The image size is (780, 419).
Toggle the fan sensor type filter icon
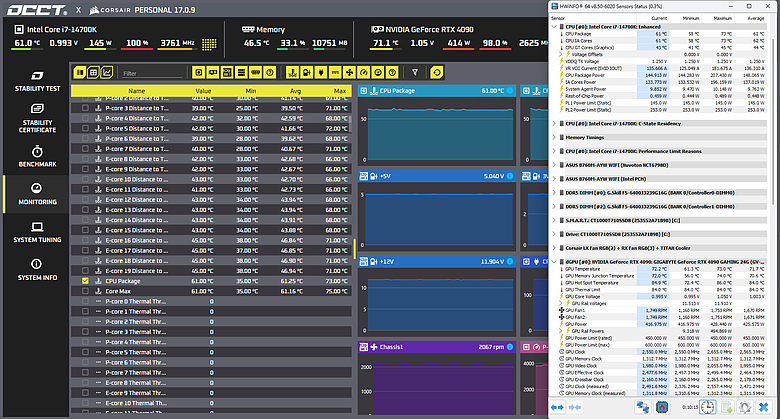(x=349, y=73)
